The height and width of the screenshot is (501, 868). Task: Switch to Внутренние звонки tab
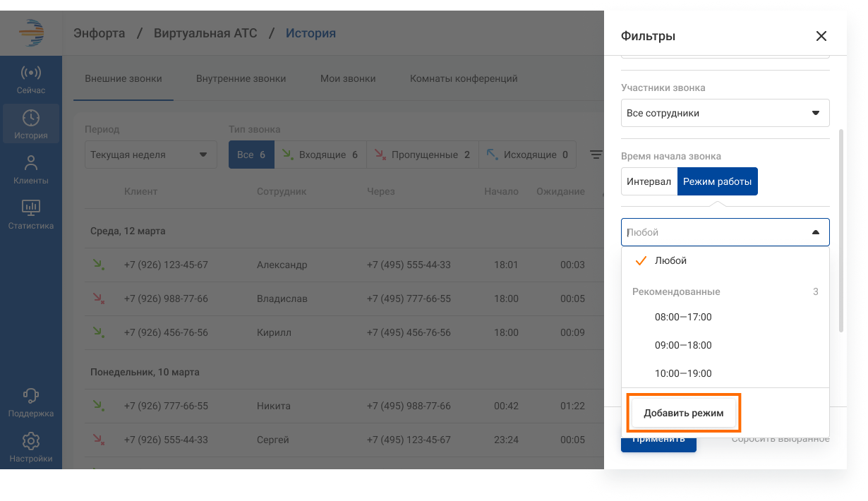[x=241, y=78]
